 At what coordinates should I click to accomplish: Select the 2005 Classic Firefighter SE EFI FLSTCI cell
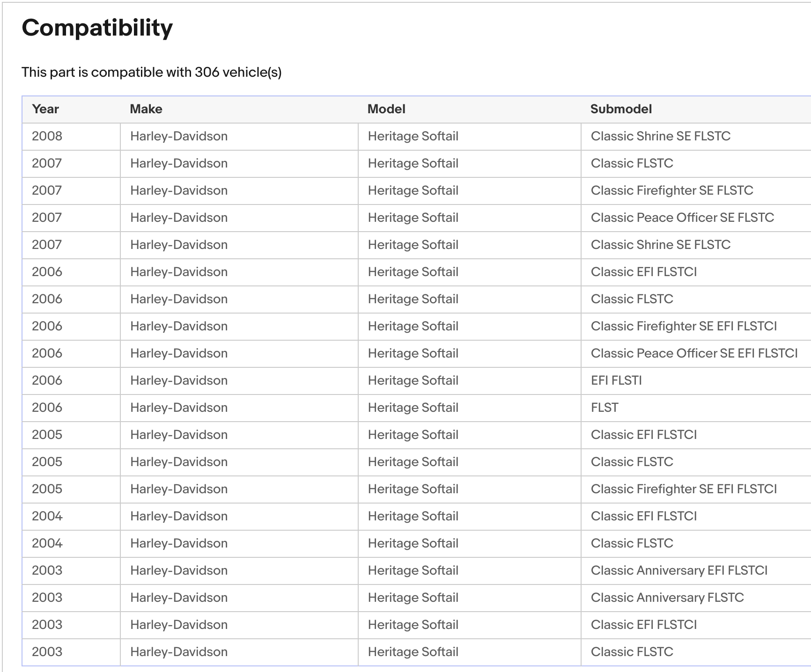click(x=684, y=489)
